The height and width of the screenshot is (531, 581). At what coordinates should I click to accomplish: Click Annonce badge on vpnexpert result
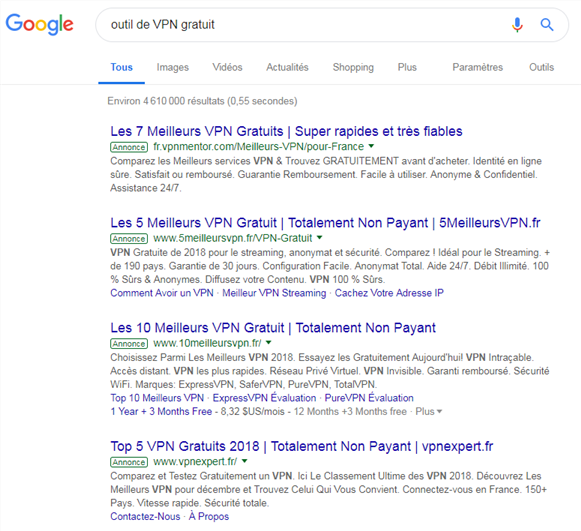[x=129, y=462]
